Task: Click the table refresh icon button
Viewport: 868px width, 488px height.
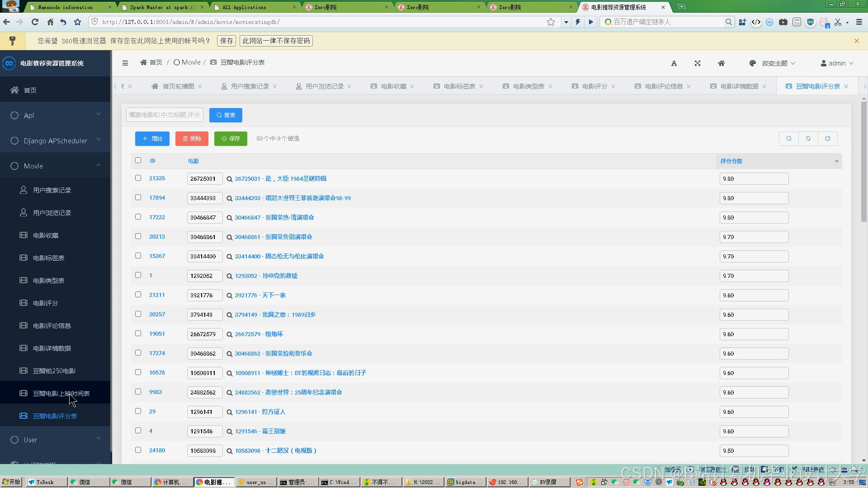Action: point(808,139)
